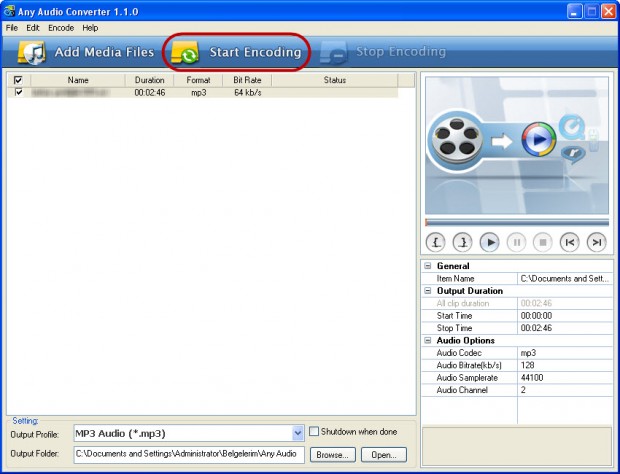Click the Add Media Files icon
This screenshot has width=620, height=474.
coord(32,52)
